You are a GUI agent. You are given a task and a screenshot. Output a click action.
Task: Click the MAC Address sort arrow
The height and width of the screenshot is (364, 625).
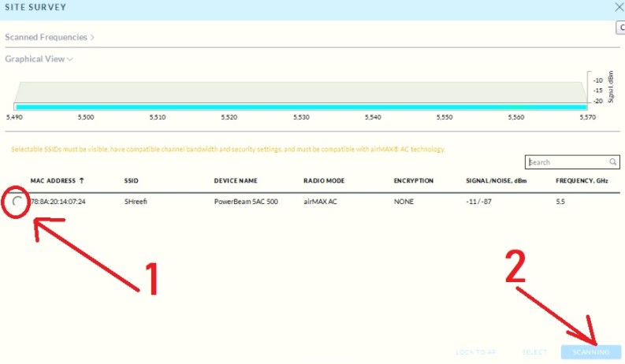tap(82, 181)
